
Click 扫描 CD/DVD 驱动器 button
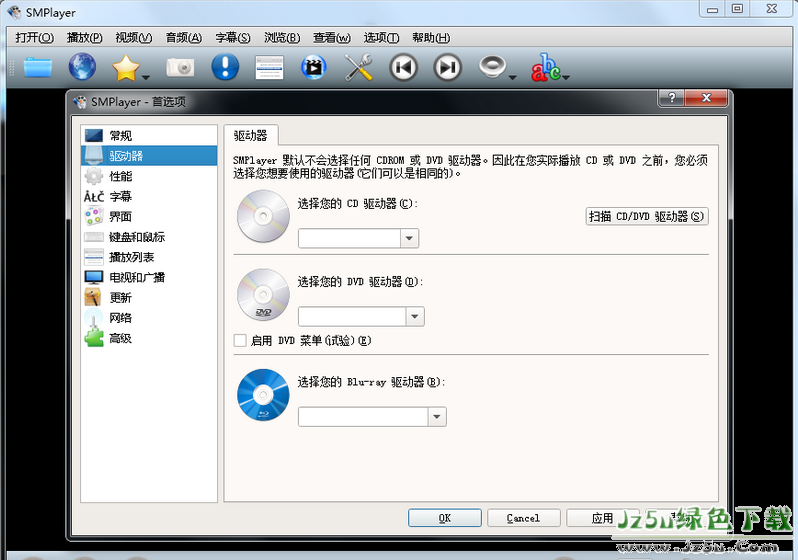647,216
